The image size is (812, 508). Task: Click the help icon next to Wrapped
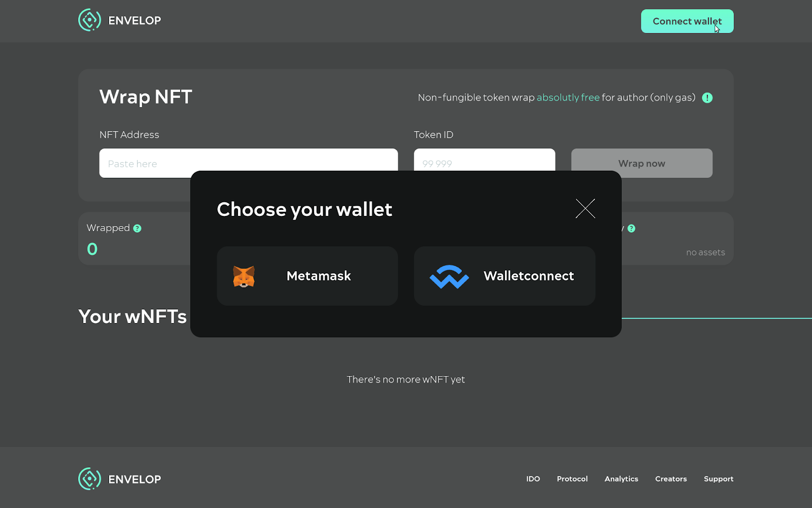[137, 229]
